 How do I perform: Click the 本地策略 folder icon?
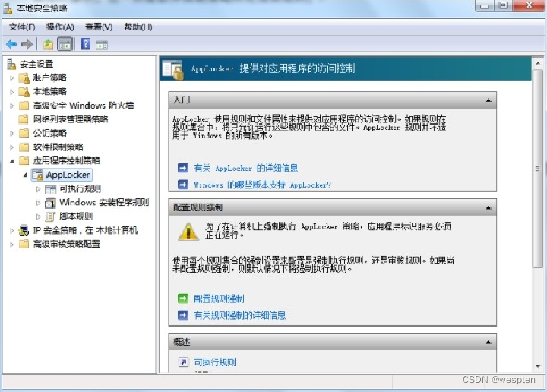(24, 92)
